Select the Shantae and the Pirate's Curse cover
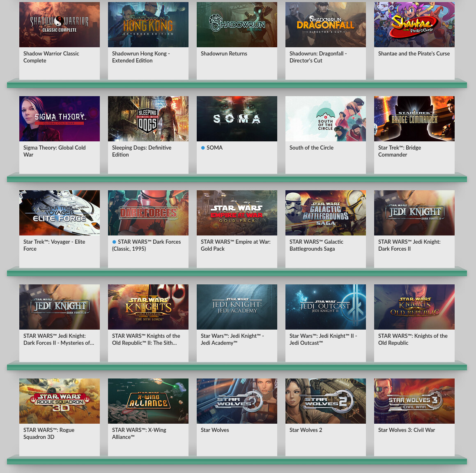 [414, 25]
